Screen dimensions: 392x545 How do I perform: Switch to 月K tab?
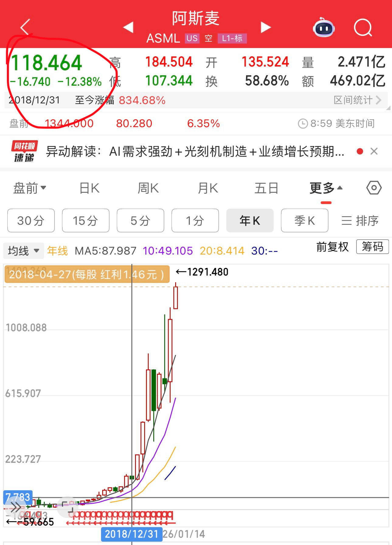[x=208, y=188]
